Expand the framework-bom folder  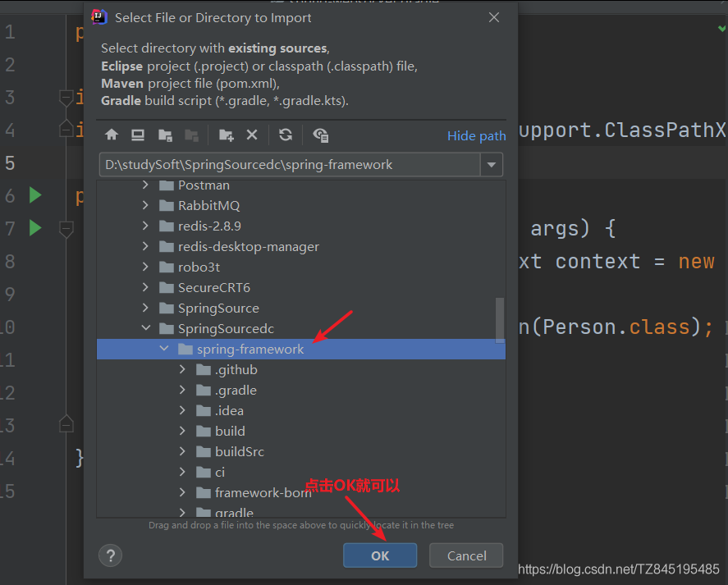(182, 492)
